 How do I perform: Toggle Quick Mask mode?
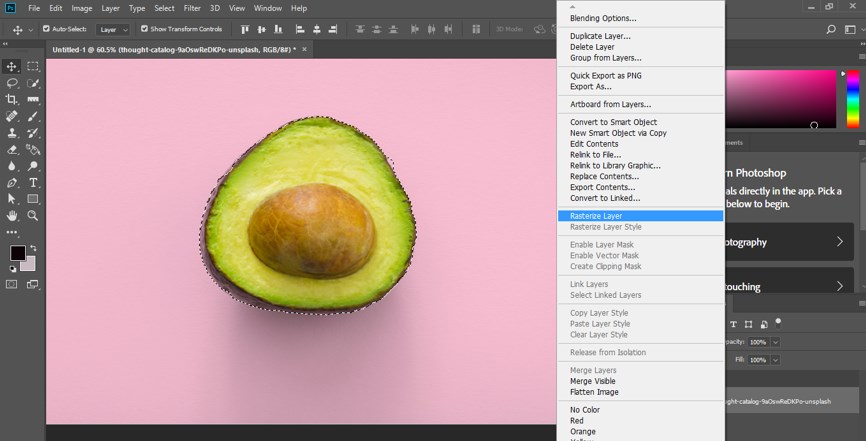[11, 284]
